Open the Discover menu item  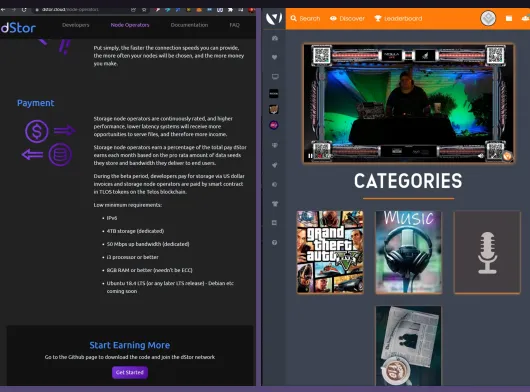click(x=347, y=19)
